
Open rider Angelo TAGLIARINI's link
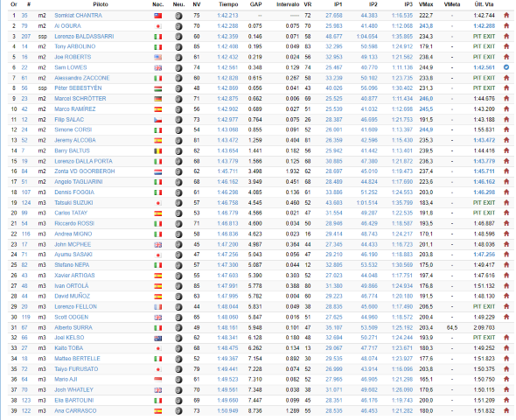[x=79, y=182]
